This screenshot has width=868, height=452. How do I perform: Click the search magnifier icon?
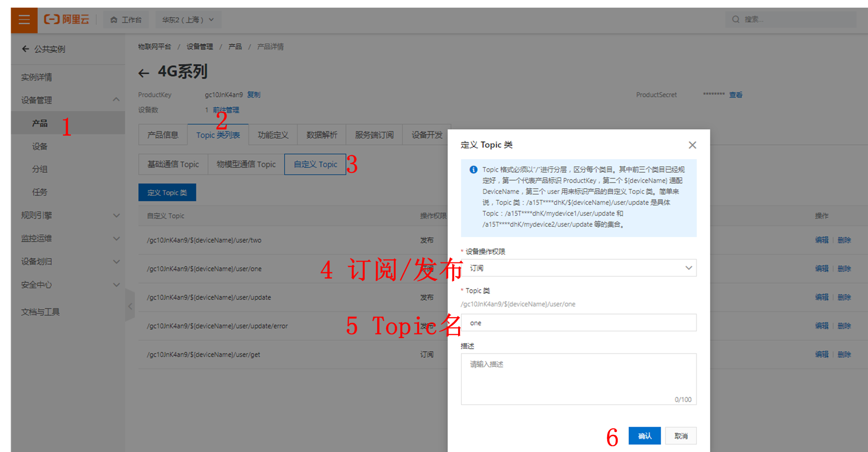click(x=736, y=20)
